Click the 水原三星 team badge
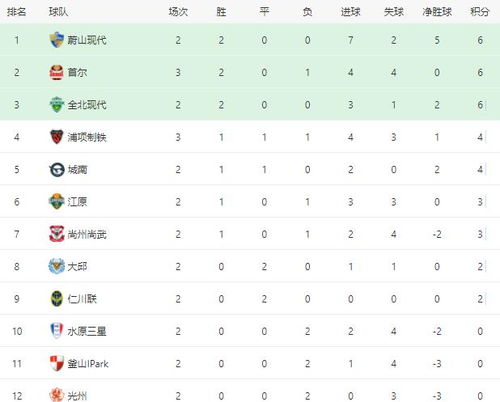 [57, 331]
